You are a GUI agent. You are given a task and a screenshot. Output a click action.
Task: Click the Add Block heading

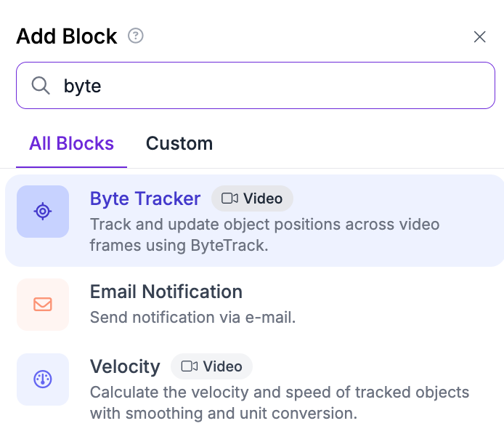pos(67,36)
